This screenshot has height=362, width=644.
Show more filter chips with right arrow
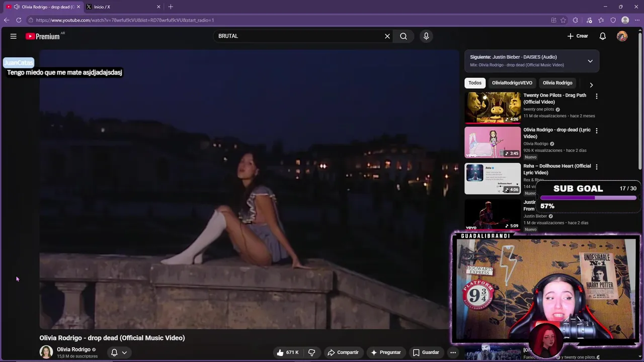tap(591, 85)
